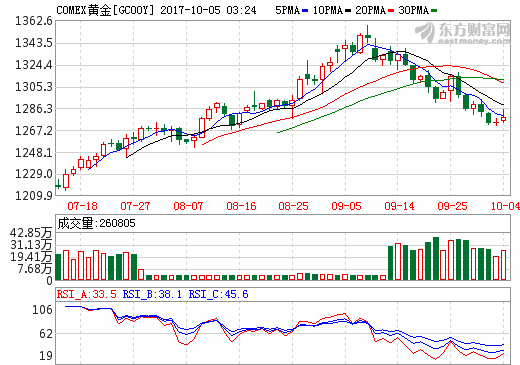Screen dimensions: 520x365
Task: Click the timestamp 2017-10-05 03:24
Action: pyautogui.click(x=208, y=10)
